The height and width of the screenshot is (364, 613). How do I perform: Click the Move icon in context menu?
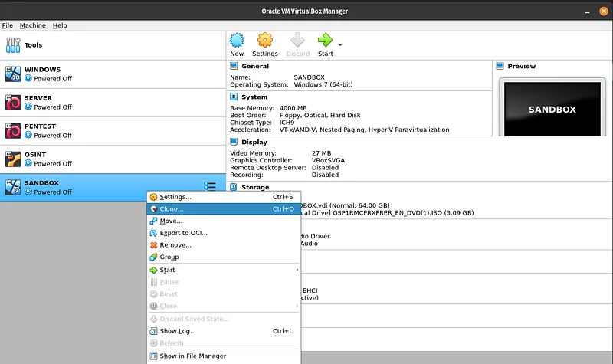pos(154,221)
